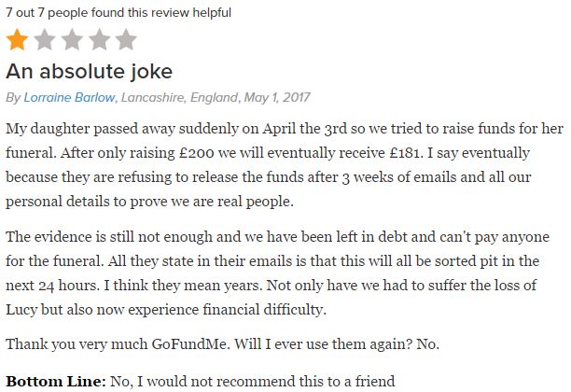Click the £181 amount in review text

404,153
